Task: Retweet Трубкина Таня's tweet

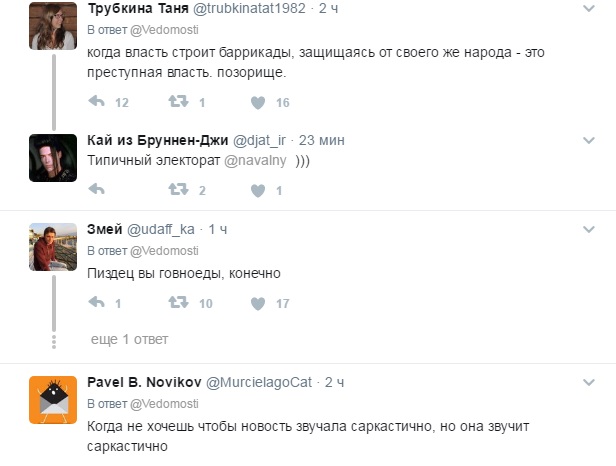Action: pos(178,102)
